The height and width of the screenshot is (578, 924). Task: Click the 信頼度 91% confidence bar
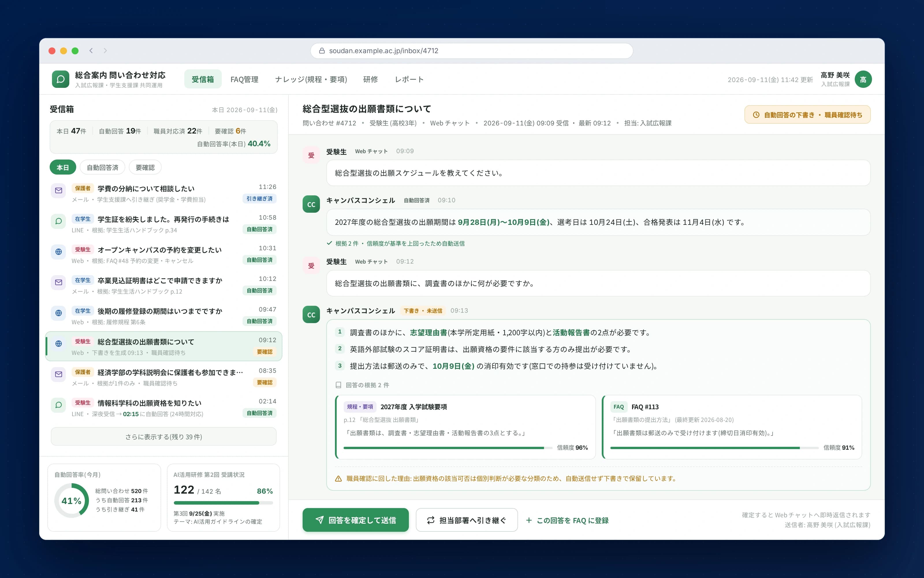[714, 448]
